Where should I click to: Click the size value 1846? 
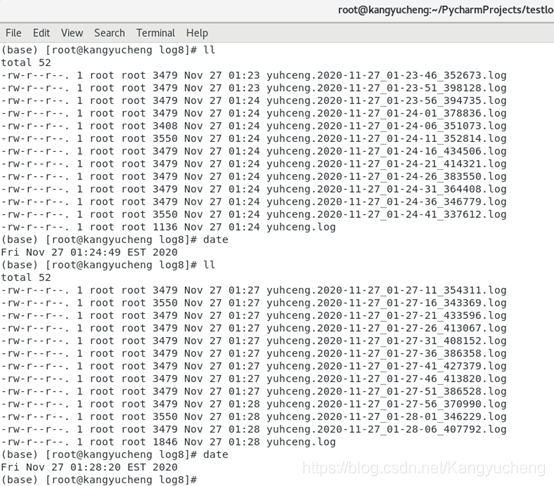[165, 442]
